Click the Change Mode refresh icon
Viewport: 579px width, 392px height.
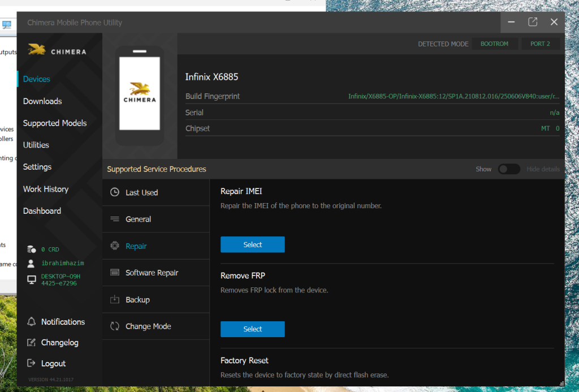tap(115, 326)
